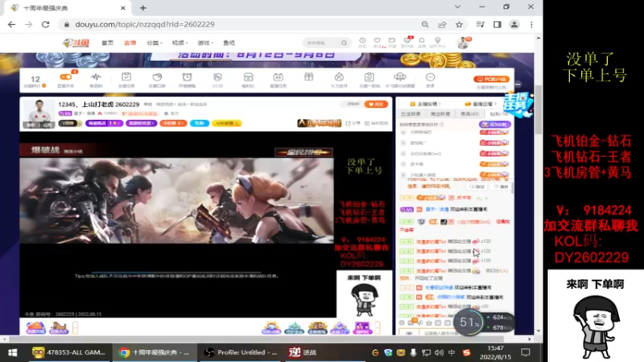This screenshot has width=644, height=362.
Task: Open the 鱼吧 menu item
Action: click(x=229, y=43)
